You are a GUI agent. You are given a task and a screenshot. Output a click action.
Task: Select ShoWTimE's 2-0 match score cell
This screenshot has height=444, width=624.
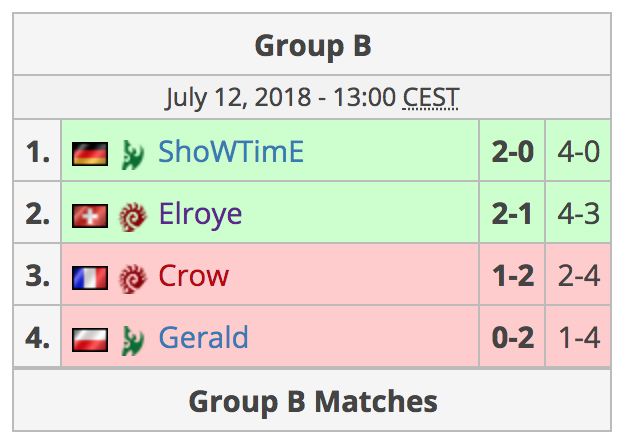coord(512,151)
